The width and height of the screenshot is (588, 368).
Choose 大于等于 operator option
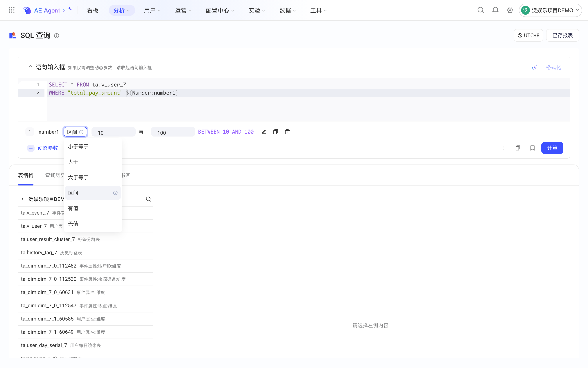(93, 177)
